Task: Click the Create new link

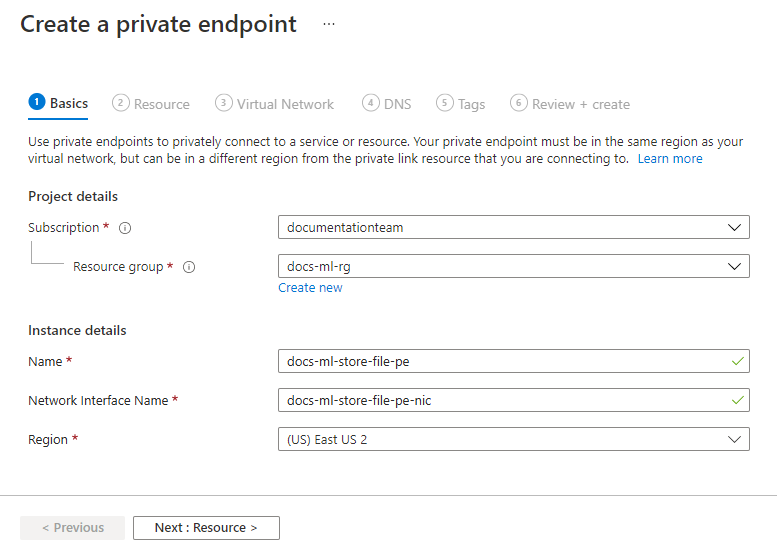Action: point(310,288)
